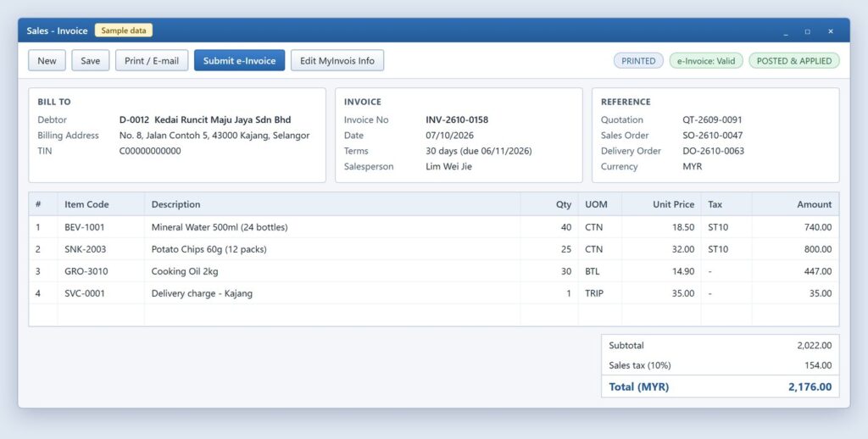
Task: Click the billing address value
Action: pyautogui.click(x=214, y=136)
